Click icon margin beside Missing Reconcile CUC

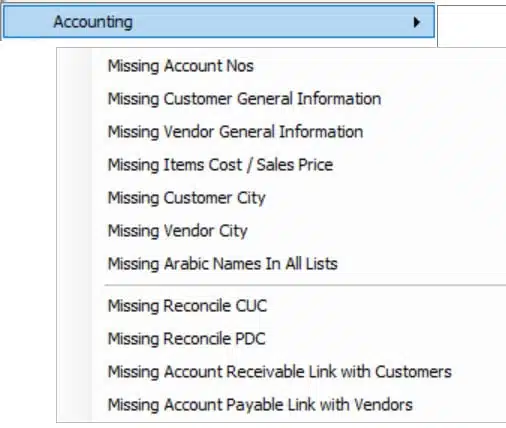tap(74, 306)
